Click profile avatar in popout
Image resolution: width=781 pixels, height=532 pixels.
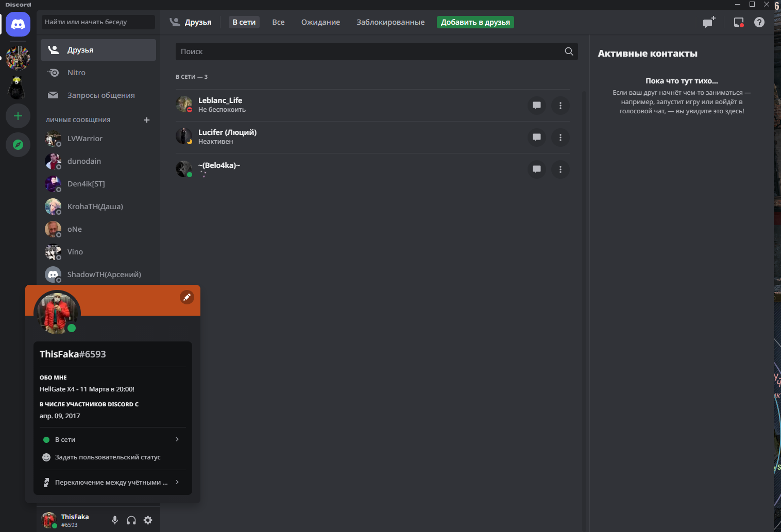[57, 314]
